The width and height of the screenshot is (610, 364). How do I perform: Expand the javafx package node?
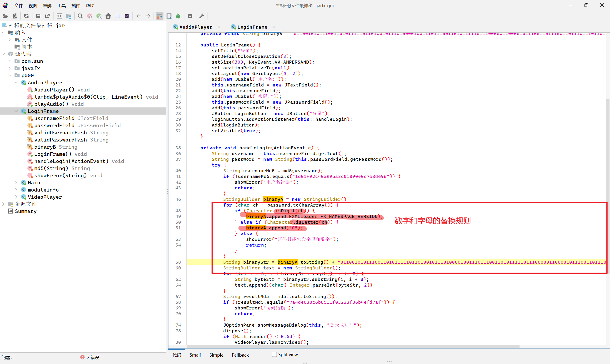click(x=10, y=68)
